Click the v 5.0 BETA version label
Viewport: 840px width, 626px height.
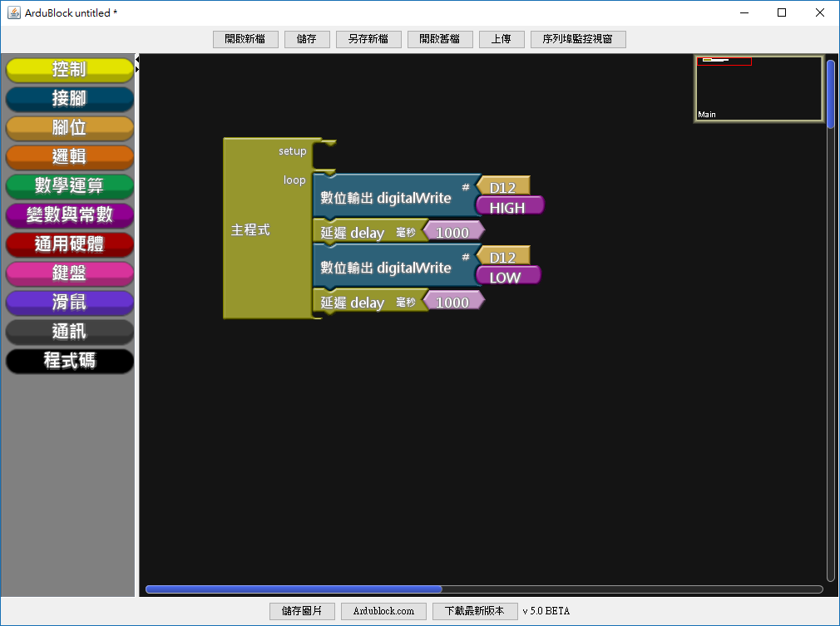[x=546, y=611]
